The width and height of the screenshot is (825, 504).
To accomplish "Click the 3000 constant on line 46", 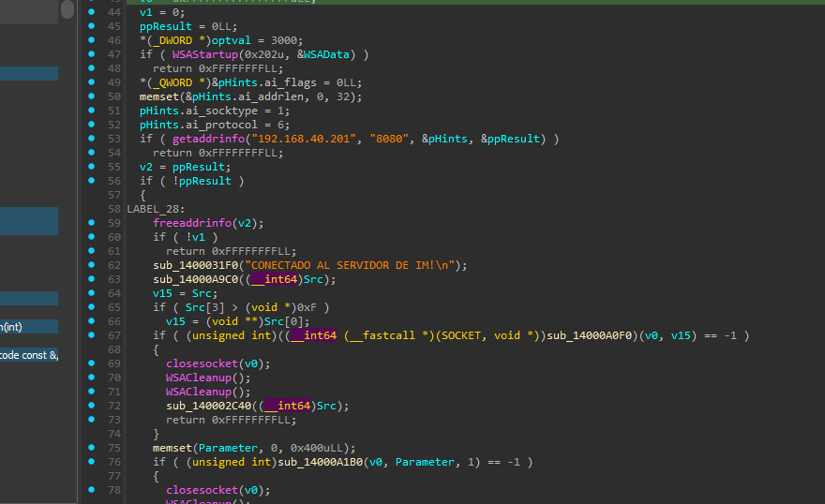I will [284, 40].
